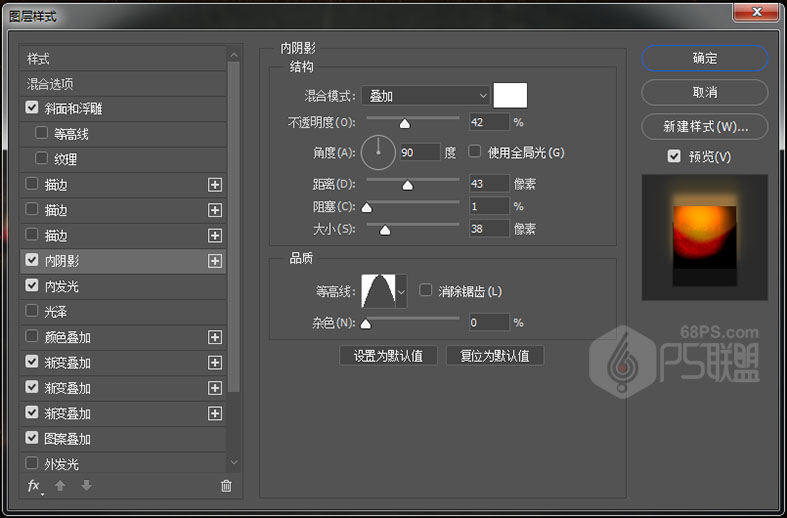The image size is (787, 518).
Task: Click scroll-down arrow of styles list
Action: point(234,462)
